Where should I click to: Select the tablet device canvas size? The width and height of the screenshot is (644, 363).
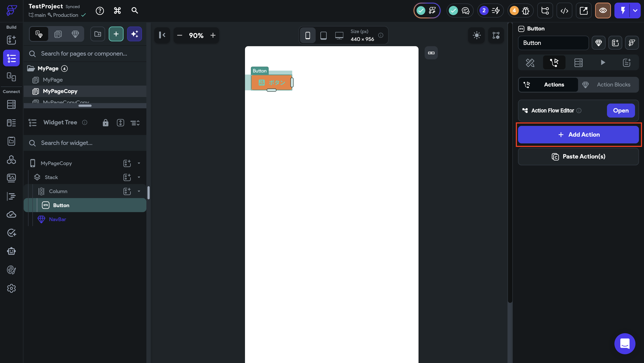(323, 35)
